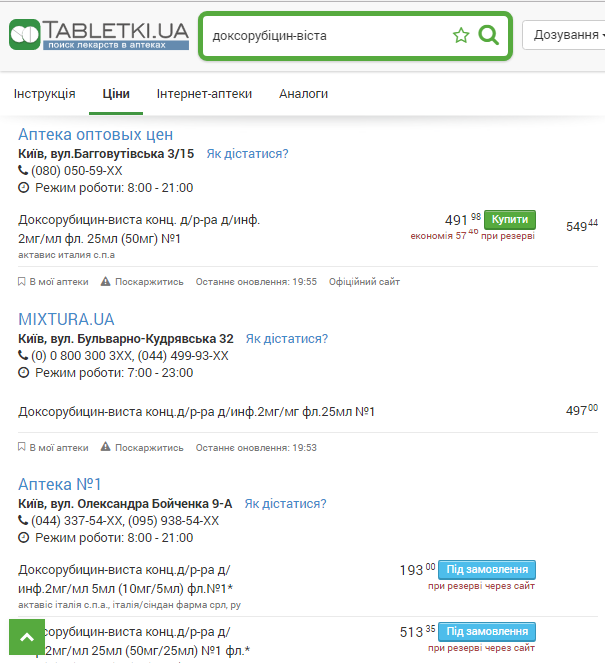Image resolution: width=605 pixels, height=663 pixels.
Task: Click Як дістатися for Аптека №1
Action: tap(285, 503)
